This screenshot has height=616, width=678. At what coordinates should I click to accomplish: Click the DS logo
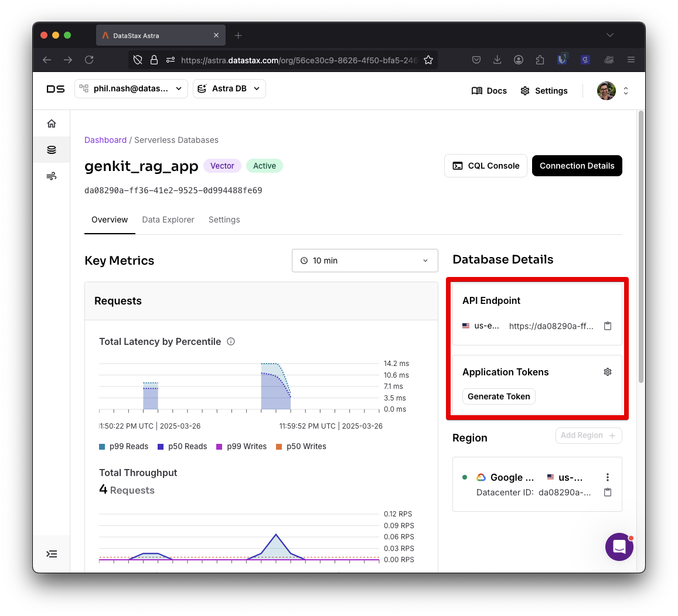[x=56, y=89]
